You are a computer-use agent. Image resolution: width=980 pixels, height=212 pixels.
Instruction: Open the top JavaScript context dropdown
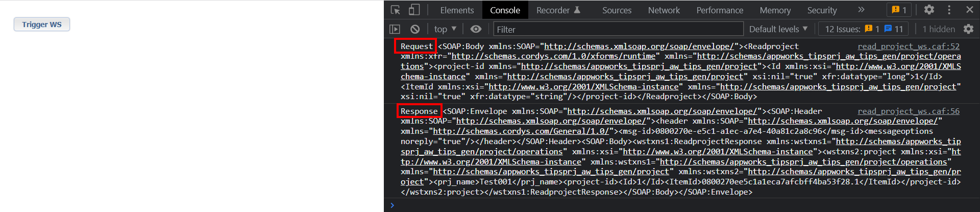(445, 29)
